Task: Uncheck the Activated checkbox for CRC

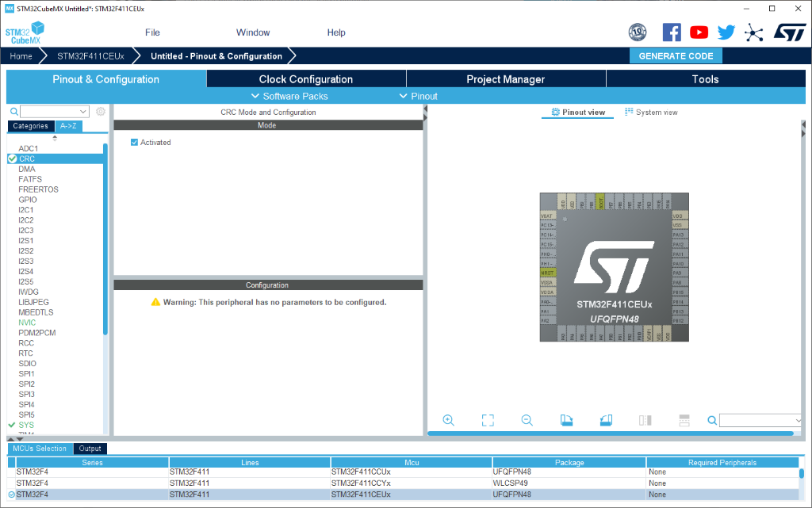Action: 134,143
